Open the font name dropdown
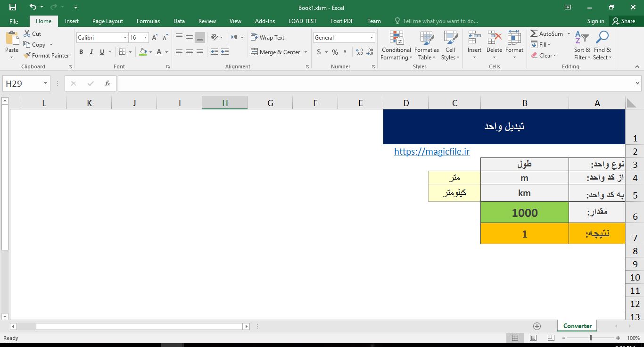Image resolution: width=644 pixels, height=347 pixels. [x=125, y=38]
